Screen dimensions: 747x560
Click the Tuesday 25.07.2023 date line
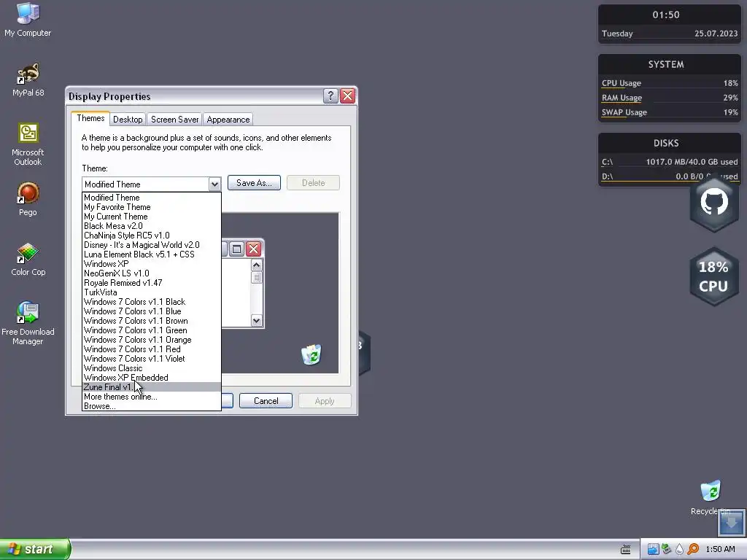670,34
